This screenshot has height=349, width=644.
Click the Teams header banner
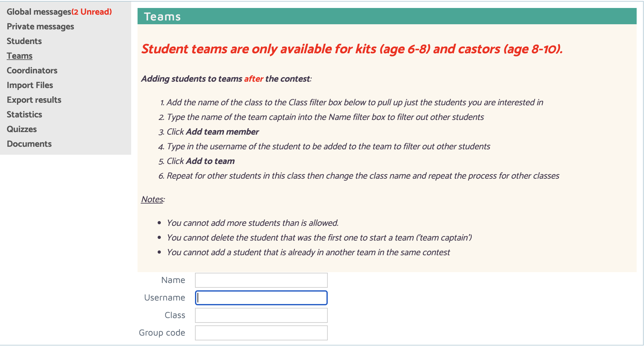387,16
